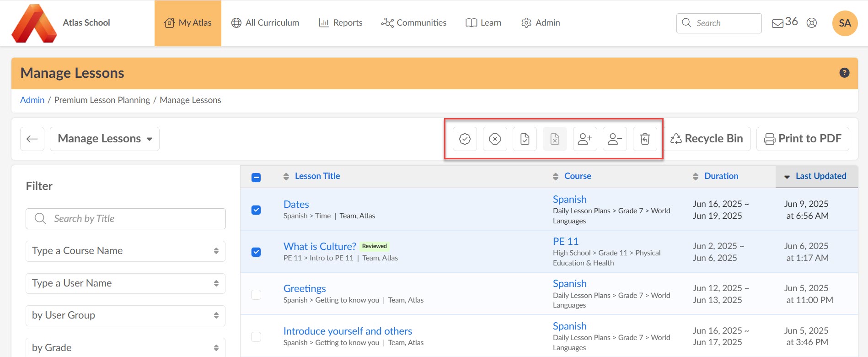
Task: Click the back arrow button
Action: (x=32, y=139)
